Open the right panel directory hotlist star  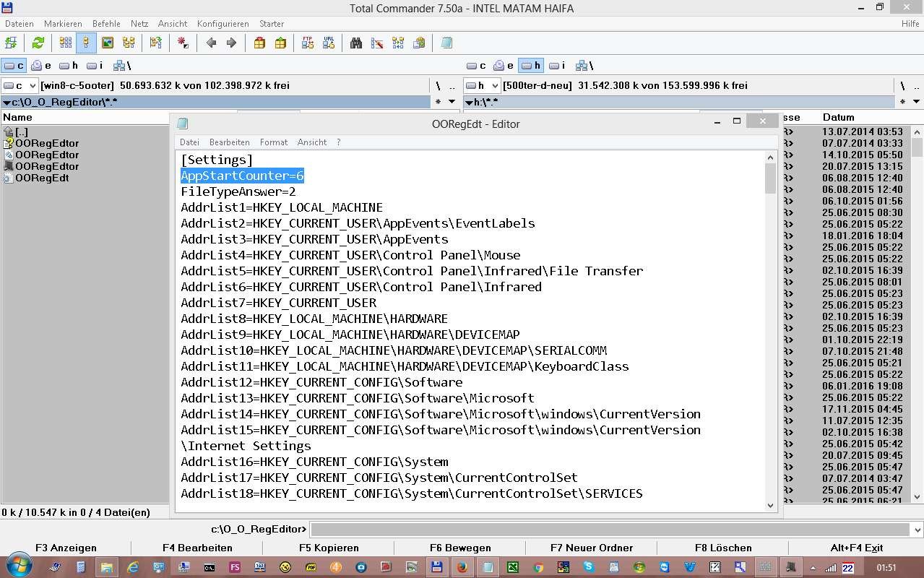pyautogui.click(x=902, y=103)
